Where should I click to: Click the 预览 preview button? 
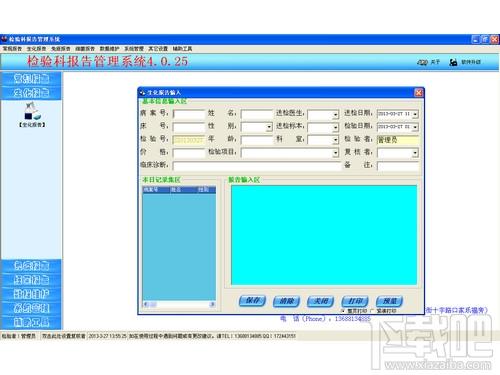(389, 301)
